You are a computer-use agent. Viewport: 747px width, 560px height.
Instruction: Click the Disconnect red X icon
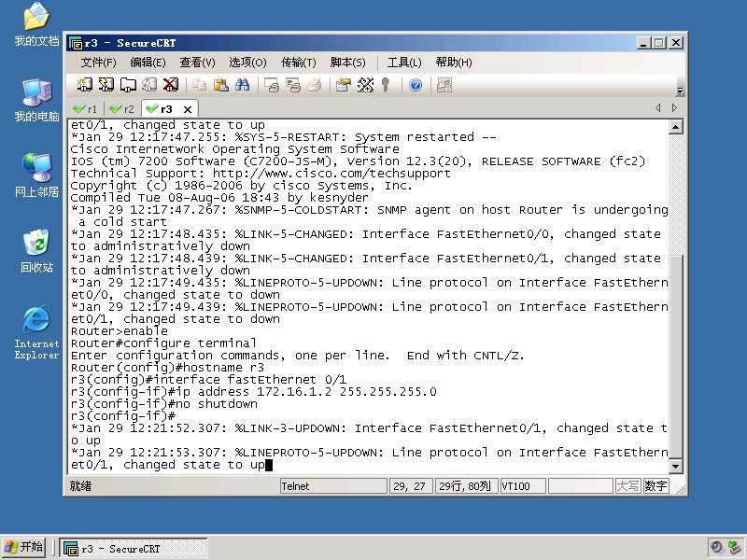[x=171, y=85]
